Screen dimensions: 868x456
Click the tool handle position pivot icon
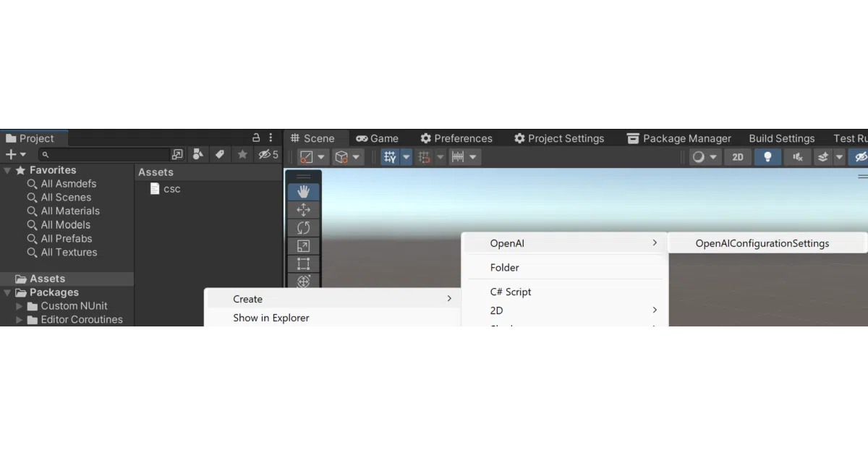307,157
